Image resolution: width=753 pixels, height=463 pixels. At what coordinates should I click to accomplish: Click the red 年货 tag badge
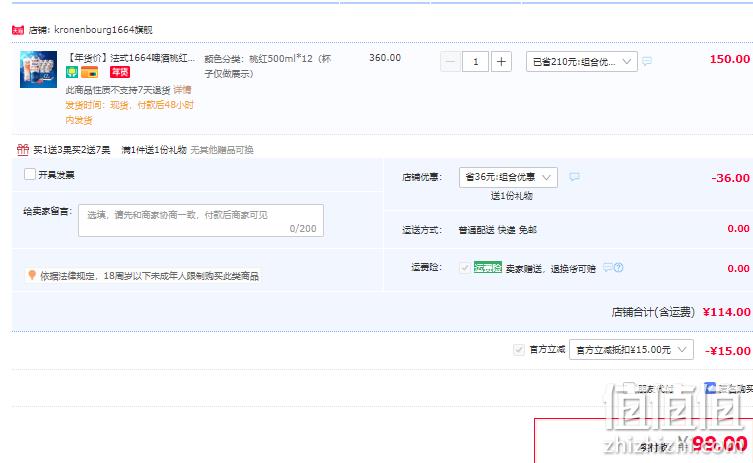(x=120, y=72)
